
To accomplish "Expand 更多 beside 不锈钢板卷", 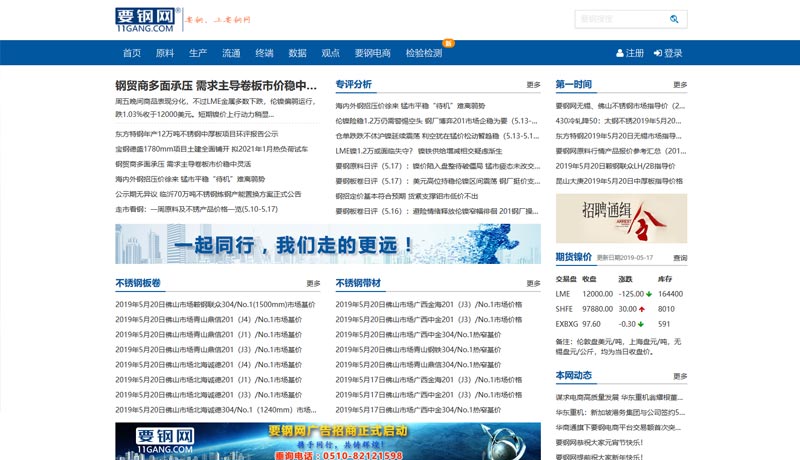I will (x=313, y=284).
